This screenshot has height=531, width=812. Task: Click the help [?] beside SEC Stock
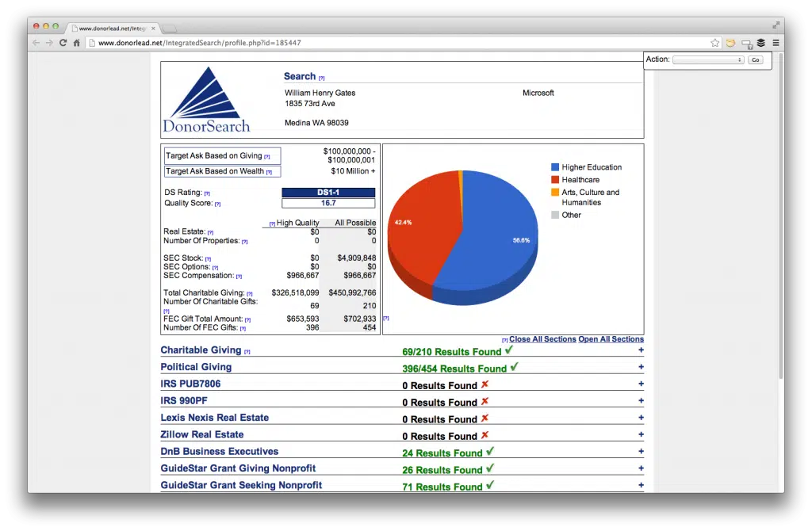click(x=209, y=259)
